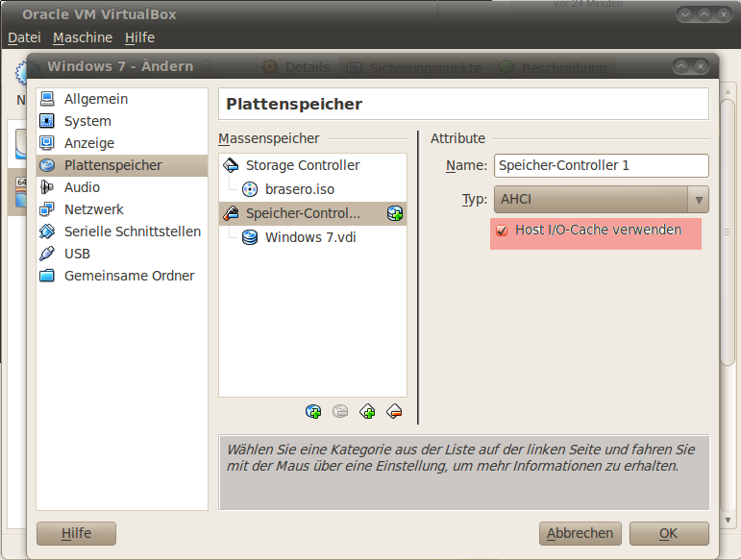Screen dimensions: 741x560
Task: Click the Audio speaker icon
Action: [x=47, y=187]
